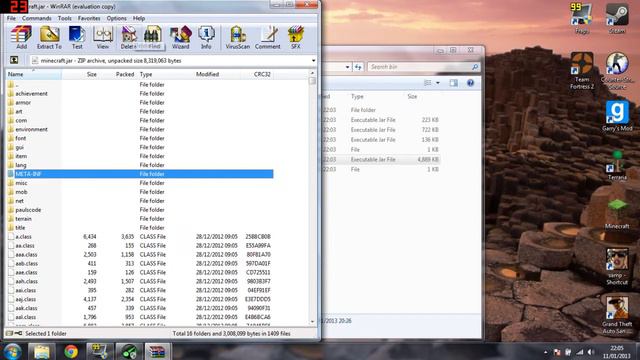Expand the archive path dropdown arrow

coord(313,60)
